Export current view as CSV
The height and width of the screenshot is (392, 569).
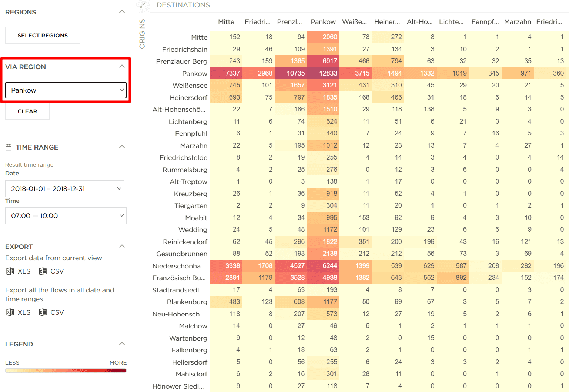coord(51,271)
